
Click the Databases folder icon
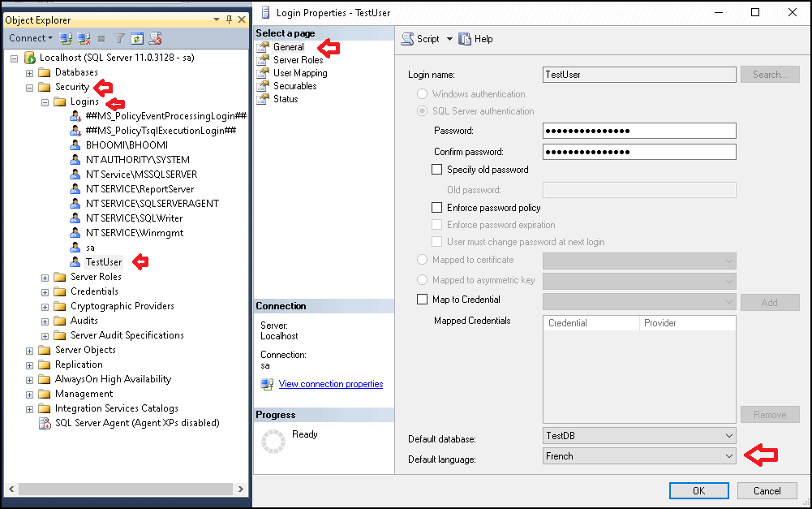pyautogui.click(x=45, y=72)
